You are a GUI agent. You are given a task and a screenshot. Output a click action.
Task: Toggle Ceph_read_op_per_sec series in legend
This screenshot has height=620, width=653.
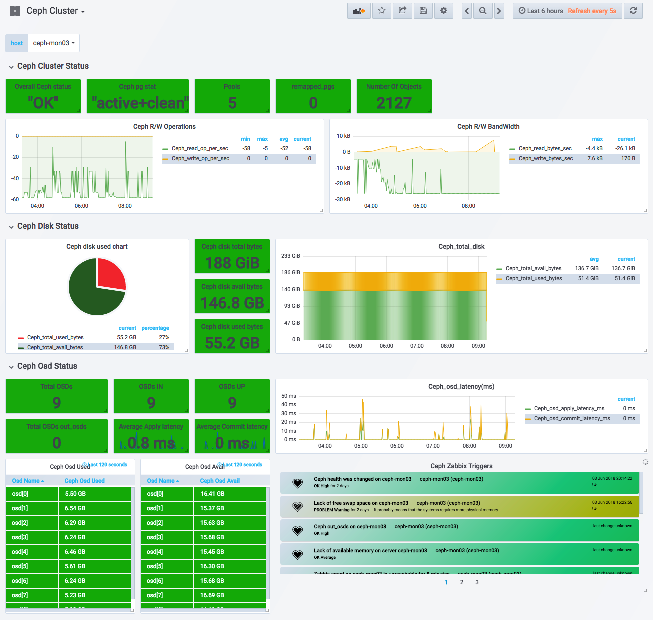pos(199,148)
